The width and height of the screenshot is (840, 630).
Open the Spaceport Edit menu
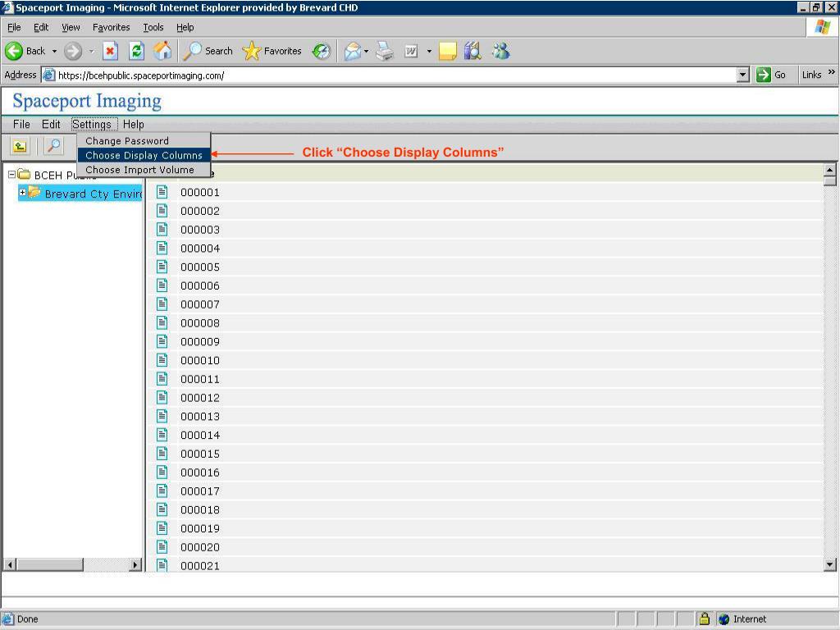coord(51,125)
